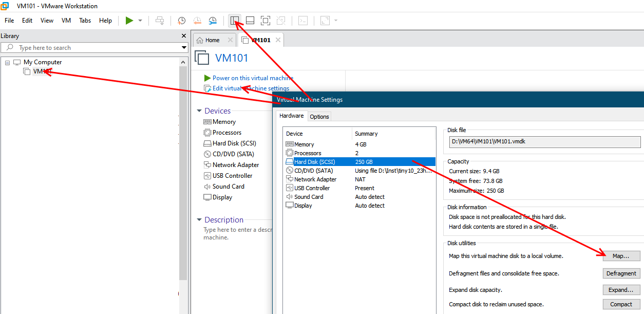Click the Map... button
Screen dimensions: 644x314
621,256
